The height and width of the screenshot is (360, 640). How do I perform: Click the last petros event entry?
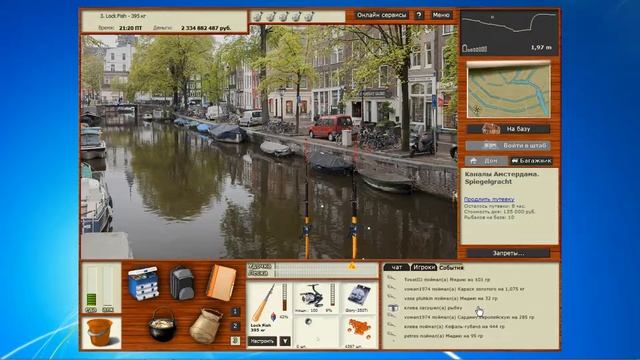(444, 336)
